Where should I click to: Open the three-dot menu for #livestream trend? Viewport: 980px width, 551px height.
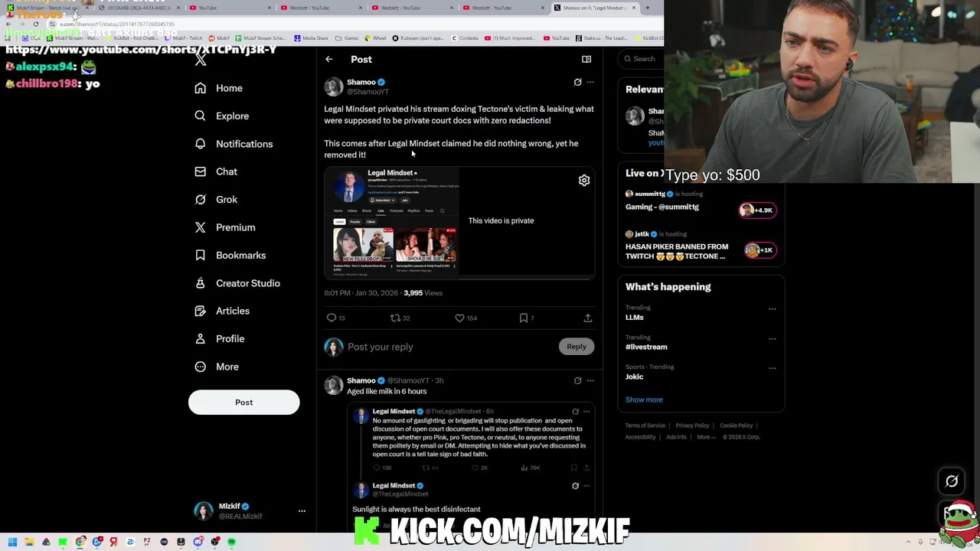tap(772, 339)
